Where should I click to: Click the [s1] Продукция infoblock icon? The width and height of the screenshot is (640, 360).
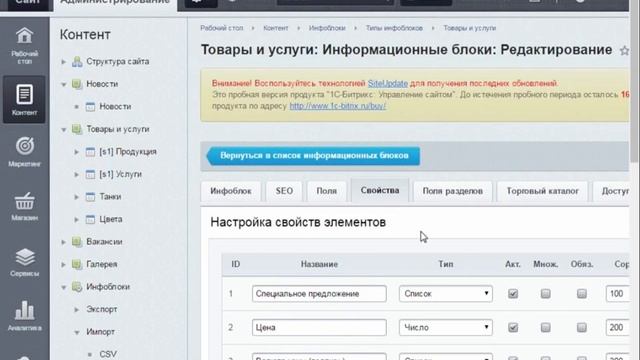90,152
